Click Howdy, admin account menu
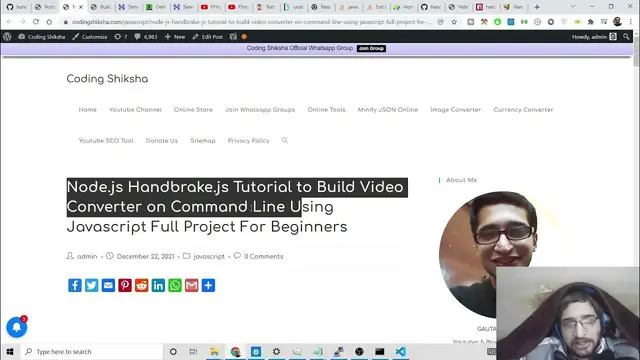 [x=594, y=37]
